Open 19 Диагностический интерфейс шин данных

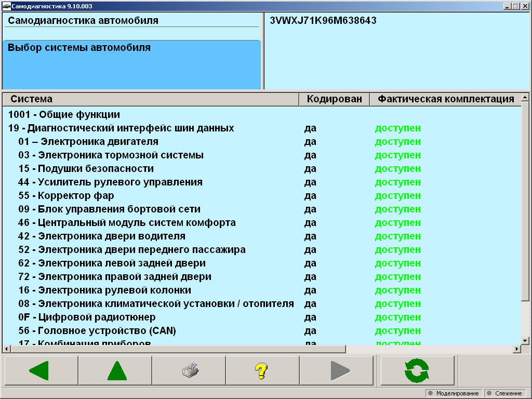tap(119, 128)
